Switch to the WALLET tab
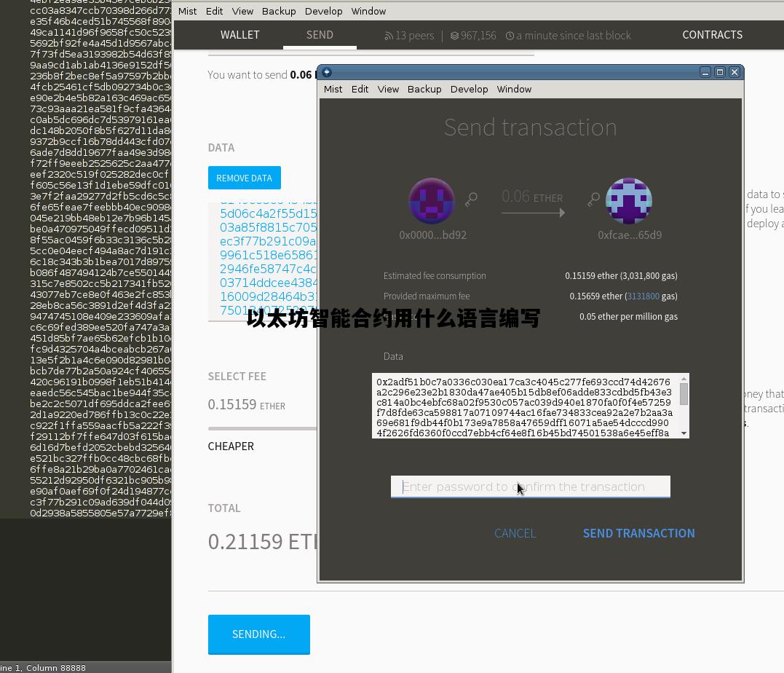Image resolution: width=784 pixels, height=673 pixels. click(x=240, y=35)
